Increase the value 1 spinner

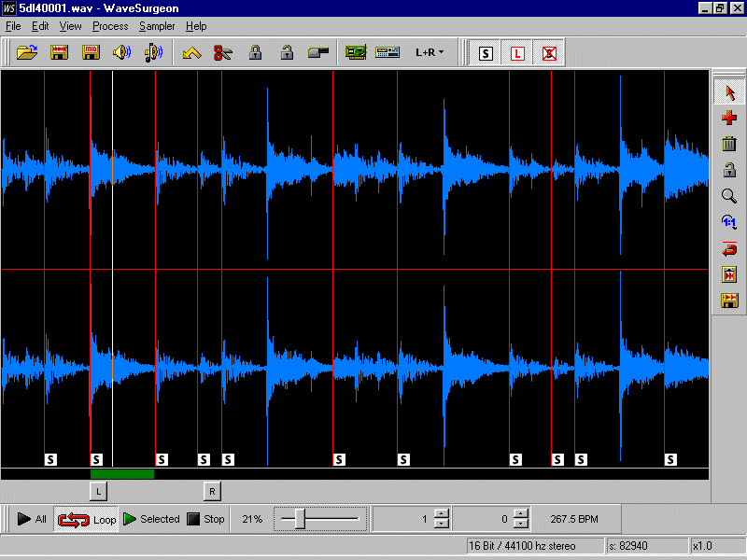pyautogui.click(x=442, y=514)
